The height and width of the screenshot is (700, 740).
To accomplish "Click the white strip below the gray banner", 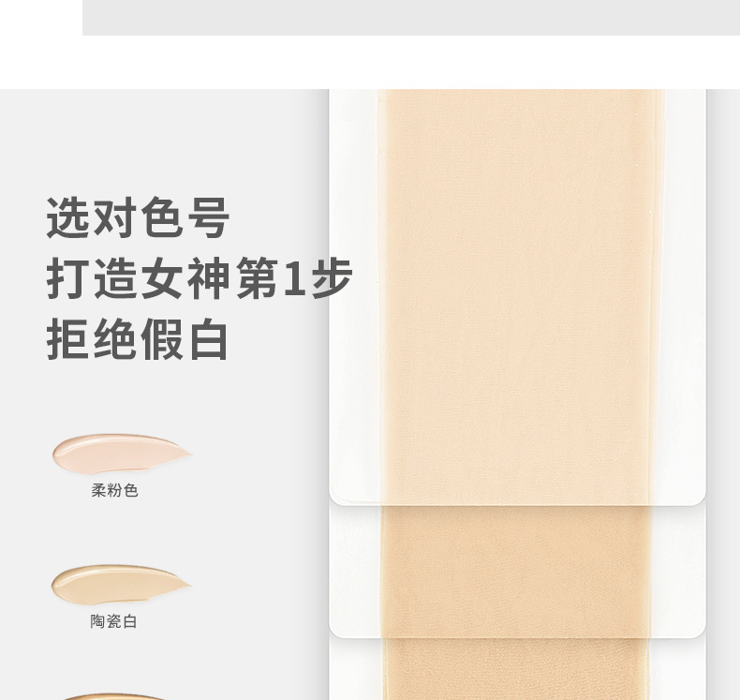I will [x=370, y=62].
